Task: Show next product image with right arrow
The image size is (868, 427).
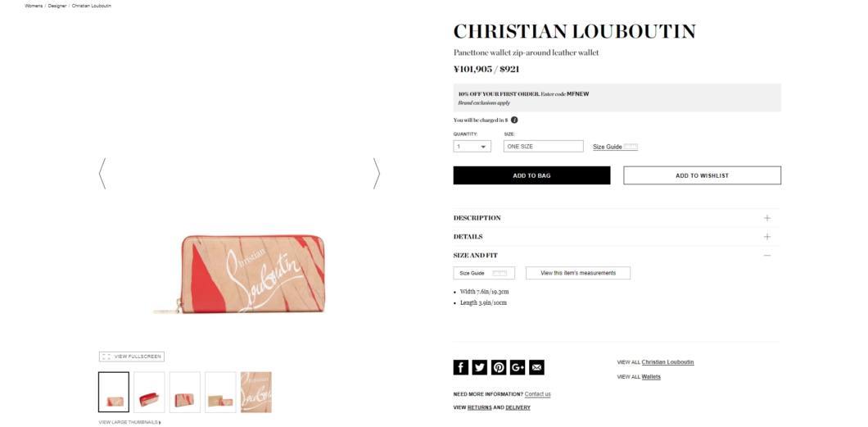Action: [x=377, y=174]
